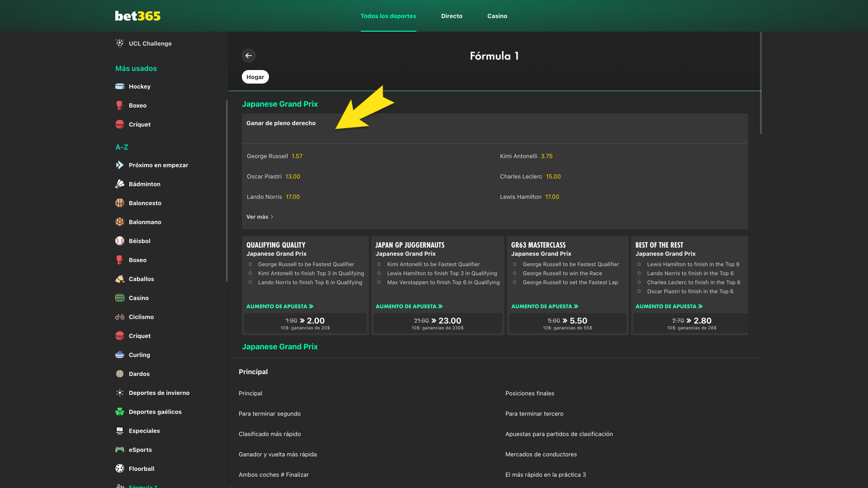Screen dimensions: 868x488
Task: Bet on George Russell at 1.57
Action: (274, 156)
